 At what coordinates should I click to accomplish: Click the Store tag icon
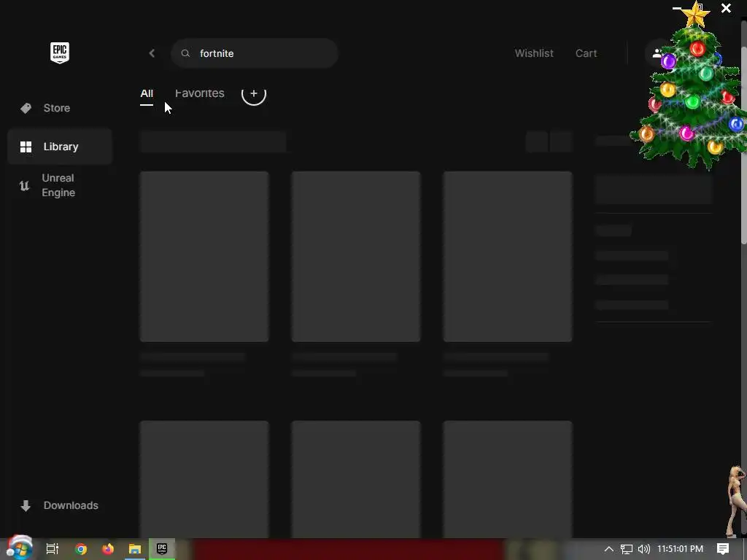(26, 108)
